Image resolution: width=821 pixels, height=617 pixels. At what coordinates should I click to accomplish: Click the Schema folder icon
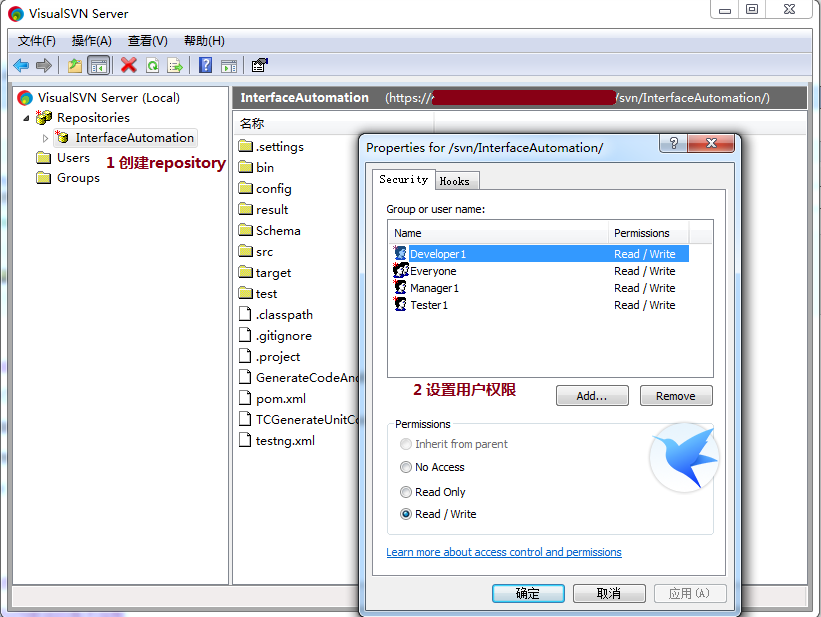pyautogui.click(x=246, y=230)
